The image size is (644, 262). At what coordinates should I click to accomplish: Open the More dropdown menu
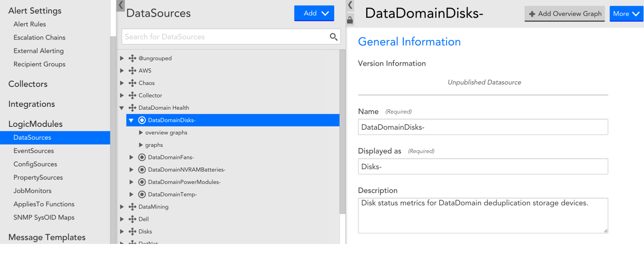point(626,14)
